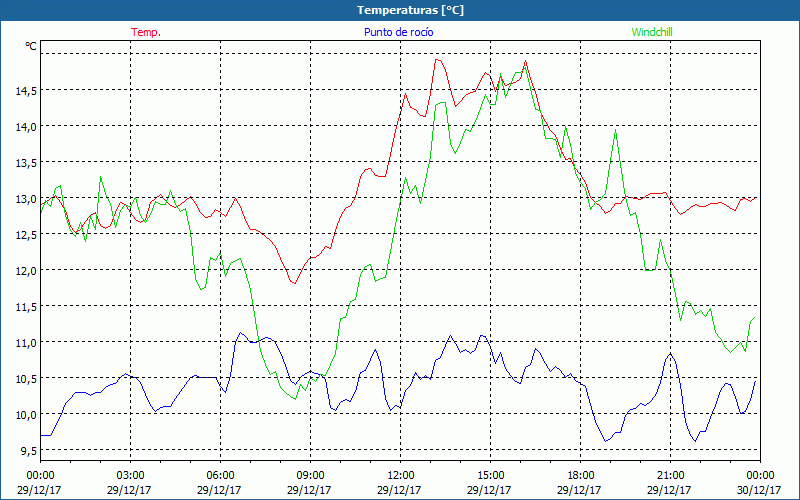Click the 10,5 y-axis value
Viewport: 800px width, 500px height.
click(26, 379)
